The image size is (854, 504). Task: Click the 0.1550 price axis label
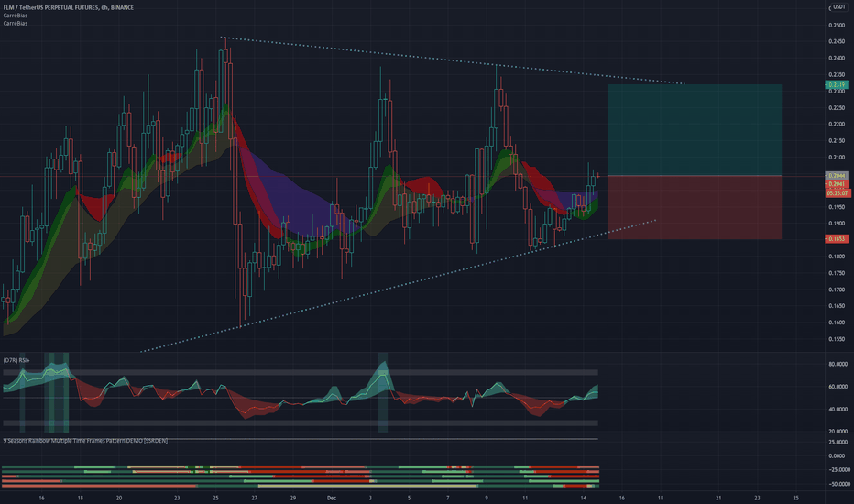click(837, 339)
